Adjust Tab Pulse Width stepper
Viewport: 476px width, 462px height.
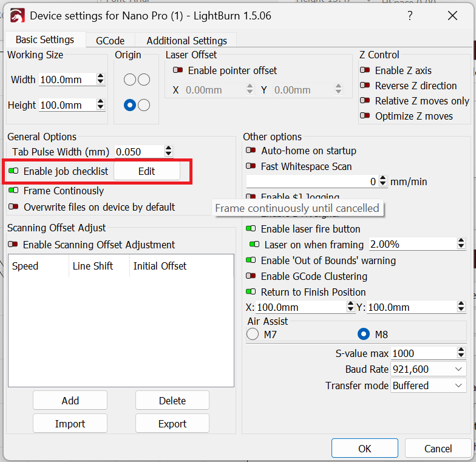click(x=168, y=151)
